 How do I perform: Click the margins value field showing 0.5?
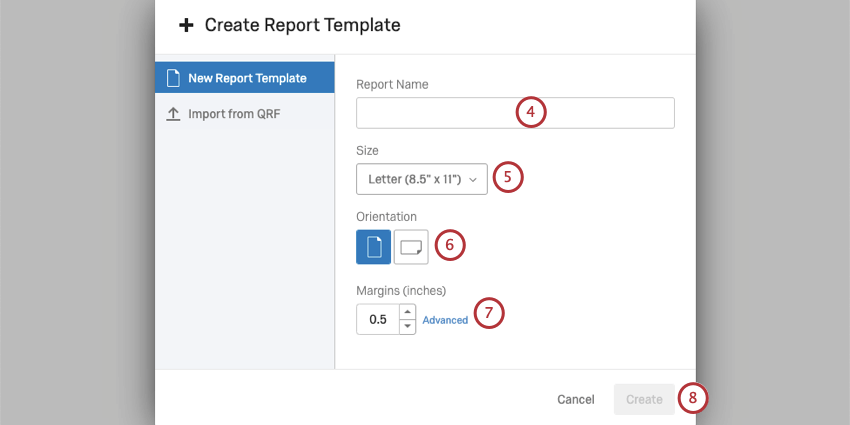(378, 320)
